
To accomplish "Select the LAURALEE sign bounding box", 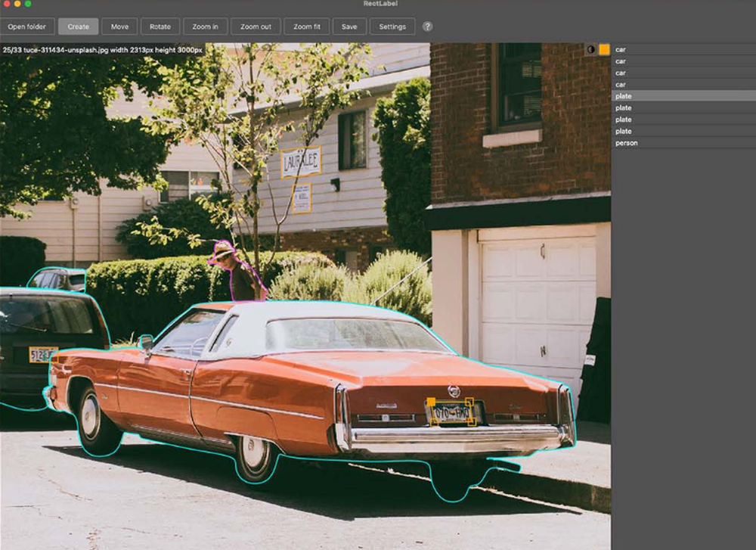I will click(301, 161).
